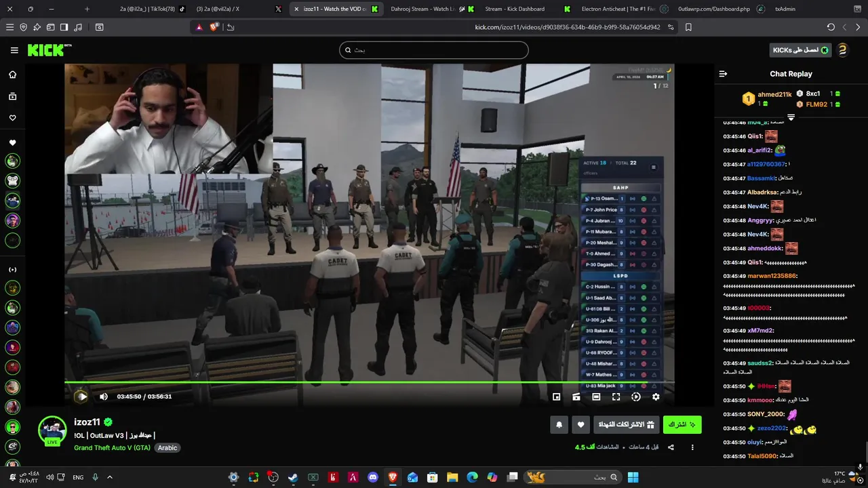Click chat username SONY_2000
The height and width of the screenshot is (488, 868).
766,414
